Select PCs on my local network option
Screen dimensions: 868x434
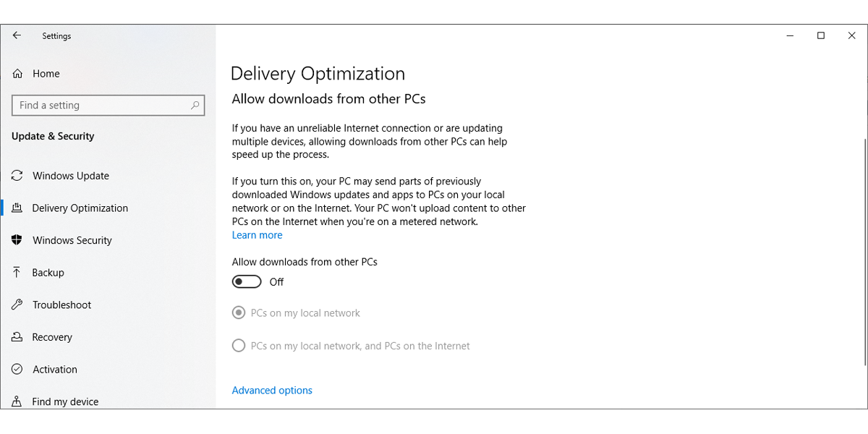coord(239,312)
